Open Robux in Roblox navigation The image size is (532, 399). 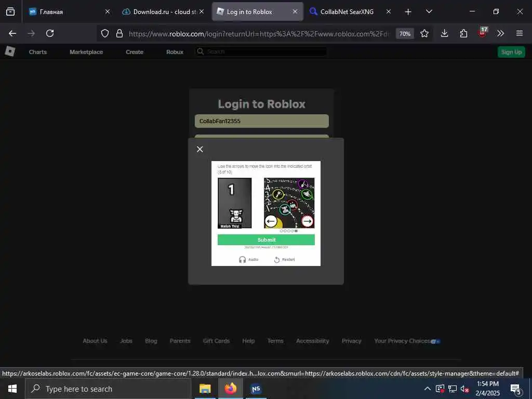point(175,52)
